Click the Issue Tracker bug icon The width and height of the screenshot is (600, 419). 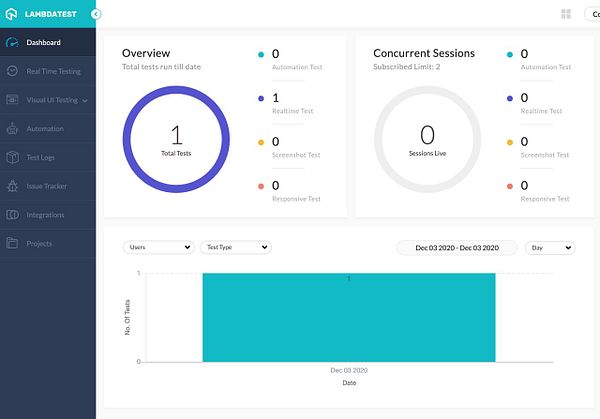point(12,186)
